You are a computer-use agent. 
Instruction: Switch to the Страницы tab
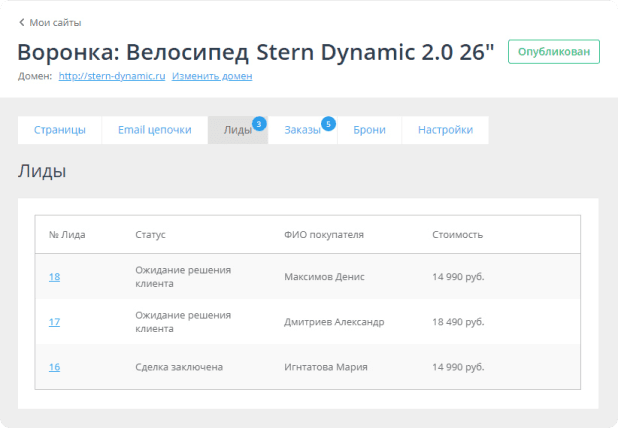[x=60, y=131]
